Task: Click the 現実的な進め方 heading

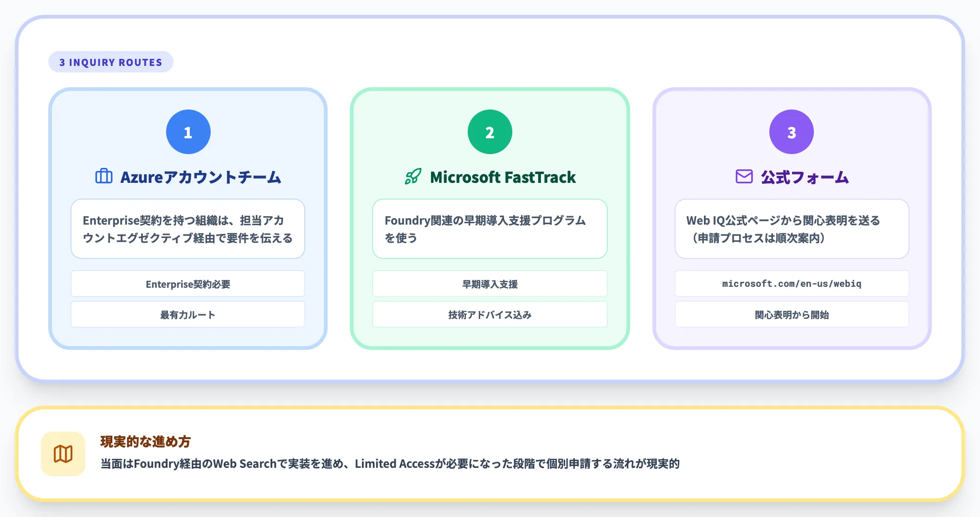Action: [146, 441]
